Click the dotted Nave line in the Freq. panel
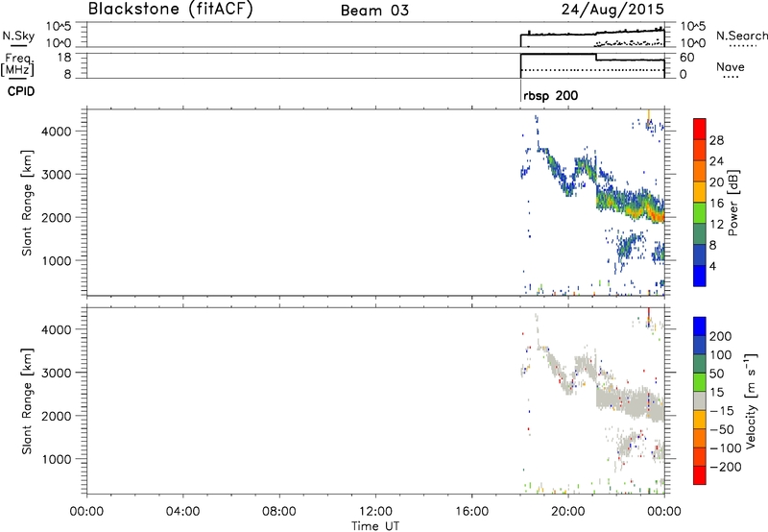The height and width of the screenshot is (532, 768). (591, 70)
